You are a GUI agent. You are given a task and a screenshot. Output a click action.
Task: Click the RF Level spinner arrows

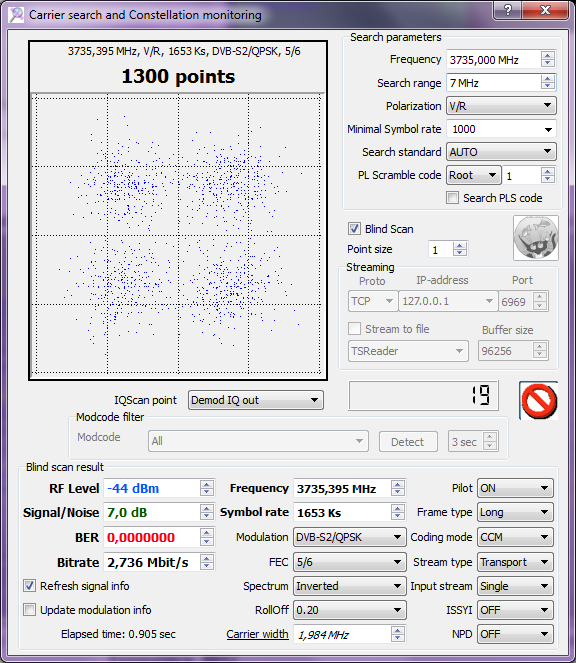(207, 488)
